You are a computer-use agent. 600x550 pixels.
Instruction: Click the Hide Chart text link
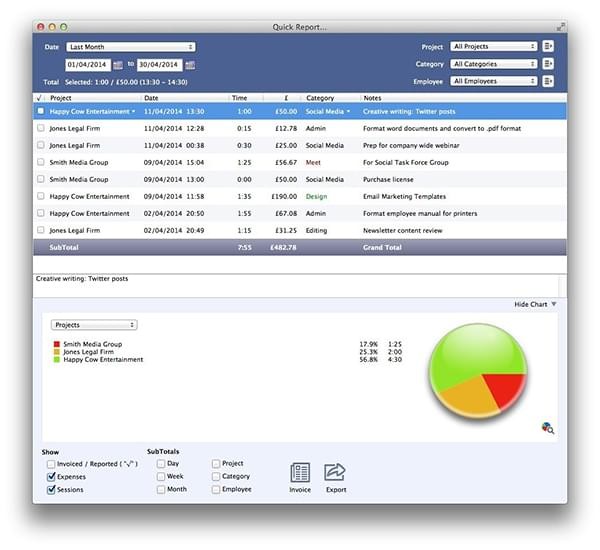point(531,304)
